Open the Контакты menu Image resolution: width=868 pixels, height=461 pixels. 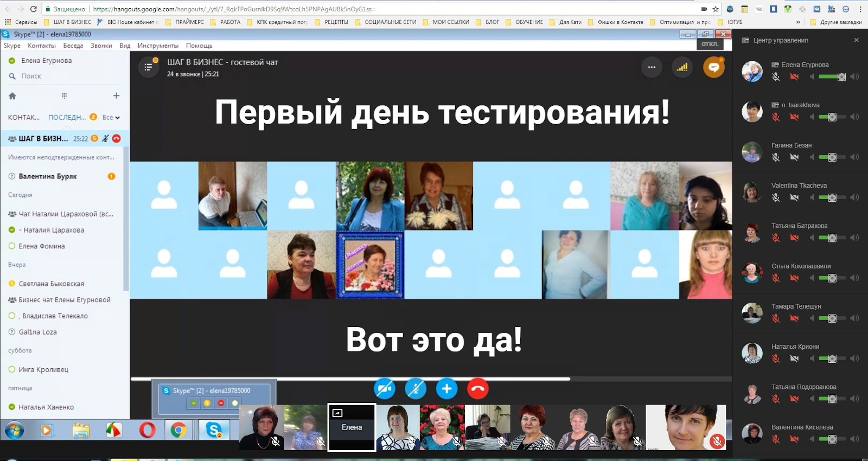(42, 46)
